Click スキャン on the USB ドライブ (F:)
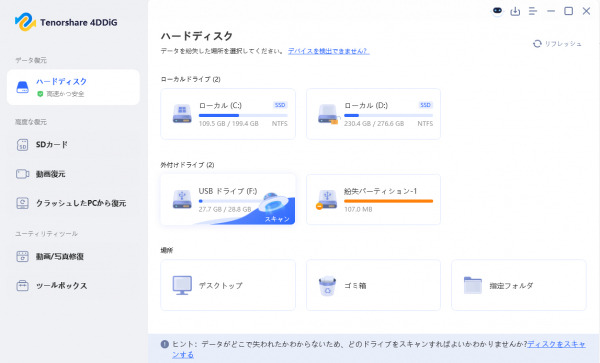Screen dimensions: 600x363 click(277, 219)
